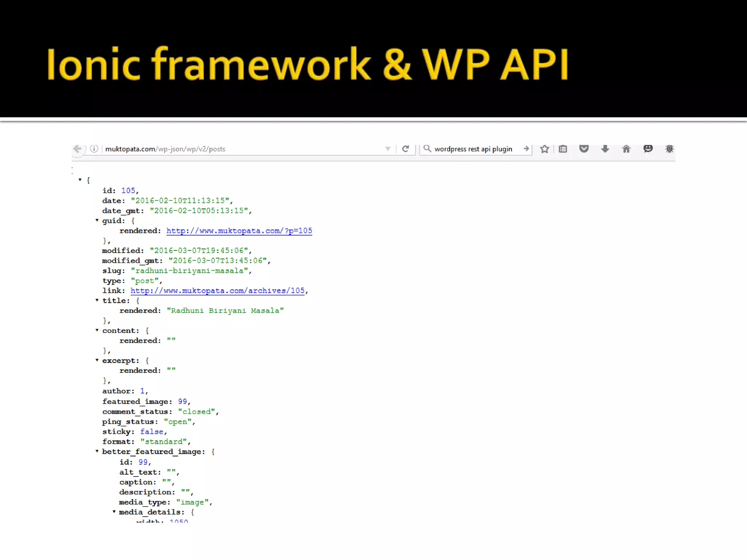The height and width of the screenshot is (560, 747).
Task: Click the sticky value false
Action: point(152,432)
